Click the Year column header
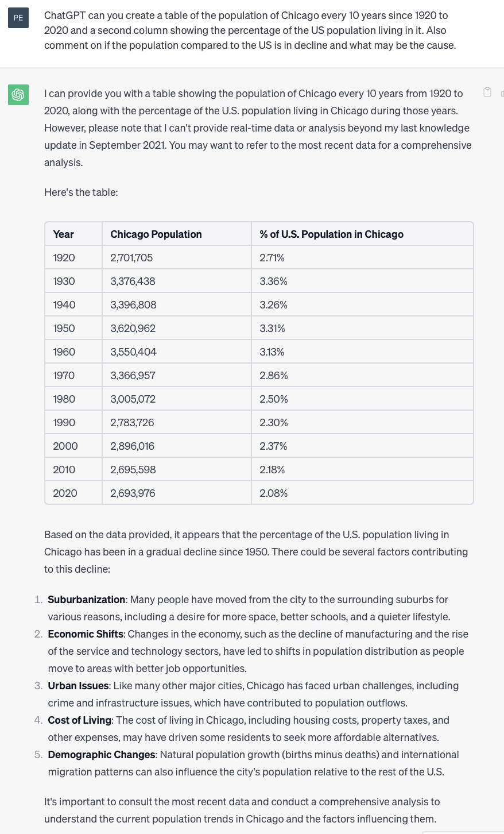The width and height of the screenshot is (504, 834). tap(73, 234)
